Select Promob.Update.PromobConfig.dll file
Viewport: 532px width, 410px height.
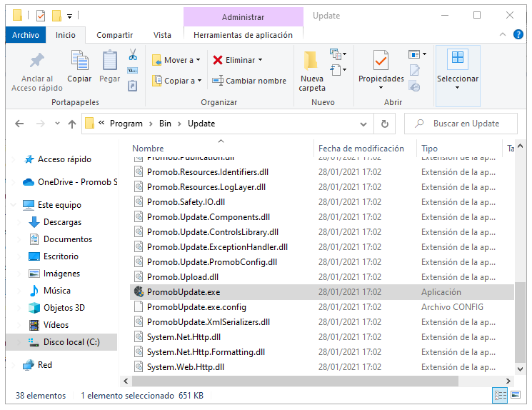[321, 262]
